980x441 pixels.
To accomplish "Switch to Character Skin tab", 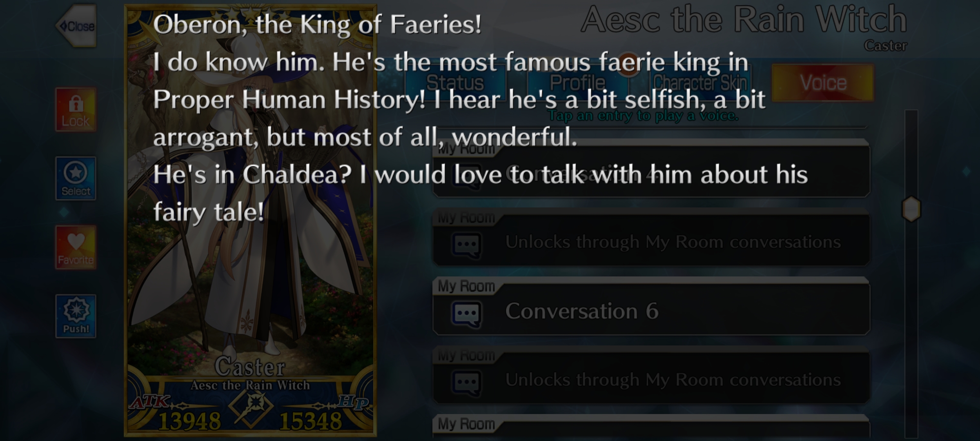I will click(700, 83).
